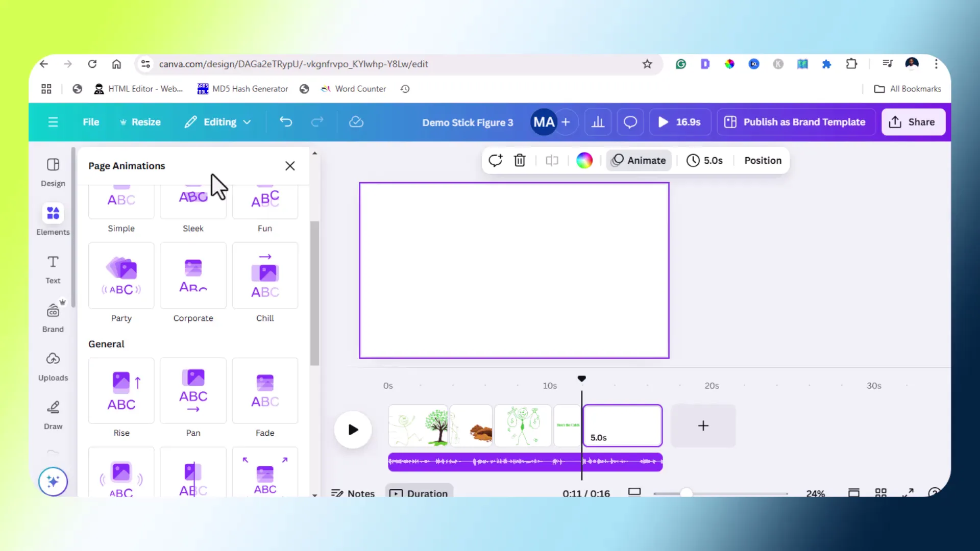The image size is (980, 551).
Task: Open the Resize menu
Action: pos(140,122)
